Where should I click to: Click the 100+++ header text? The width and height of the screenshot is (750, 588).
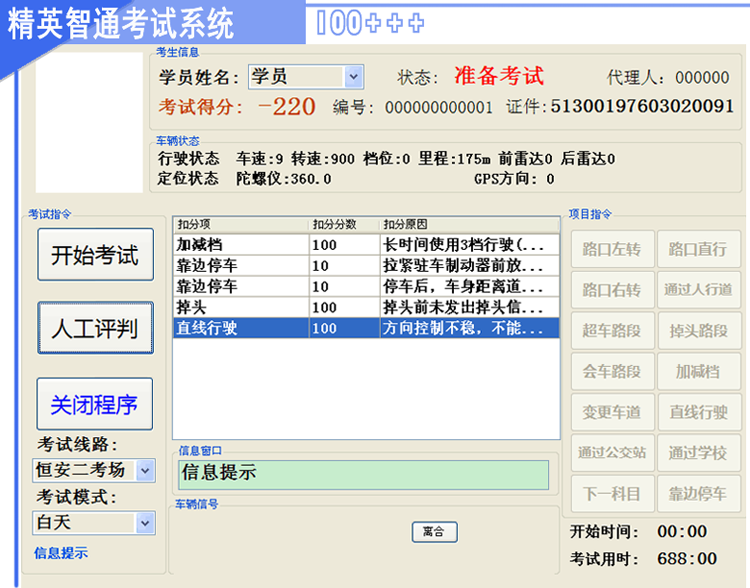click(x=370, y=22)
